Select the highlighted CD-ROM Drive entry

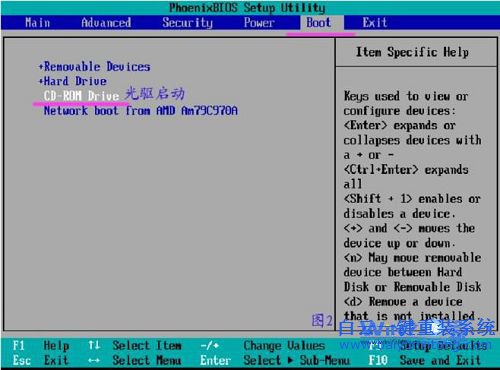pyautogui.click(x=81, y=96)
